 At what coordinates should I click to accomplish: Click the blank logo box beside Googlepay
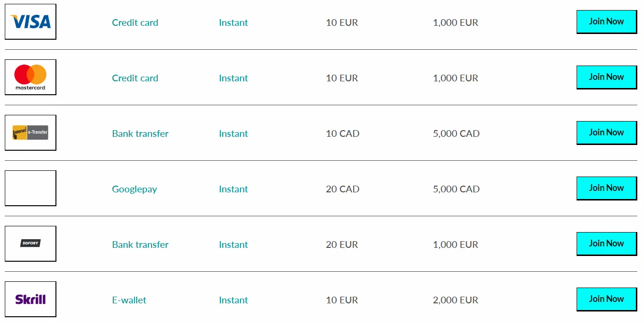point(31,188)
